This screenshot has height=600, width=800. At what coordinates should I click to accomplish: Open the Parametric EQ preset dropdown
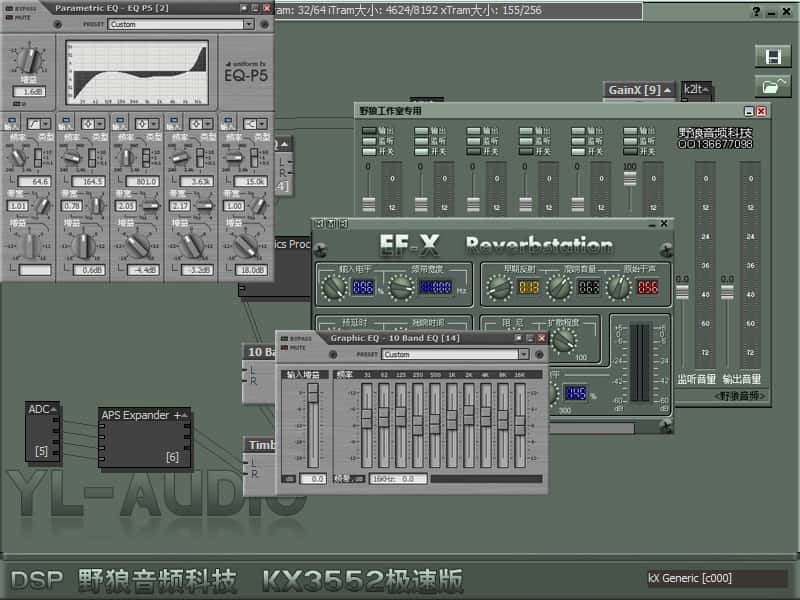coord(248,24)
